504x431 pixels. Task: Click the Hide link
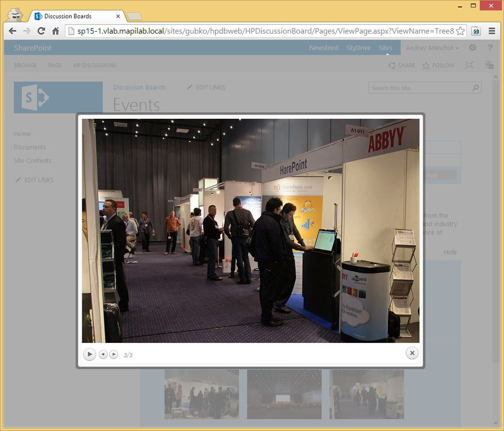[x=450, y=252]
